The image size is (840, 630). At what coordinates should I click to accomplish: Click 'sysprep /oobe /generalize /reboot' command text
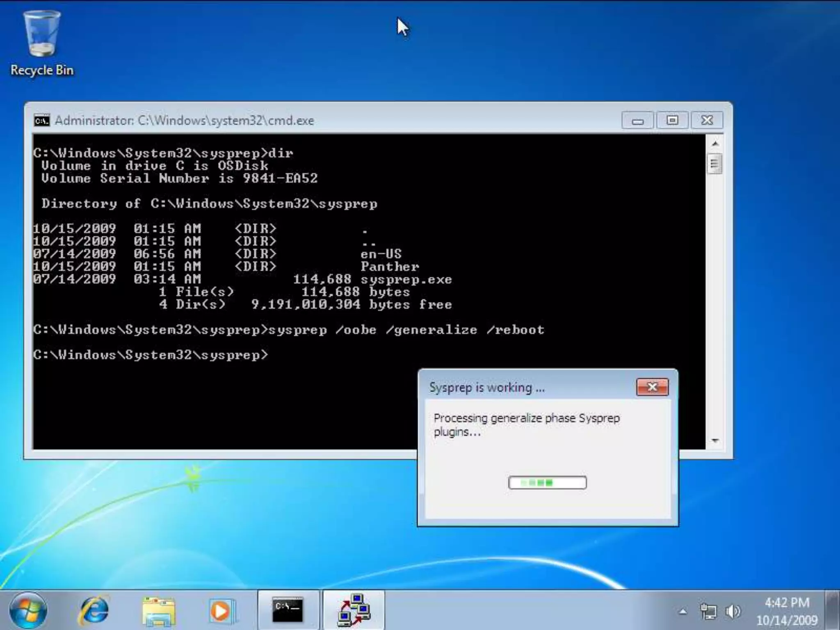click(x=406, y=330)
